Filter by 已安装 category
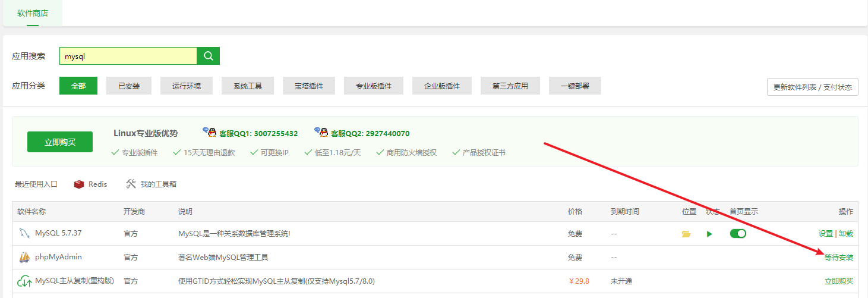This screenshot has height=298, width=868. [x=129, y=86]
